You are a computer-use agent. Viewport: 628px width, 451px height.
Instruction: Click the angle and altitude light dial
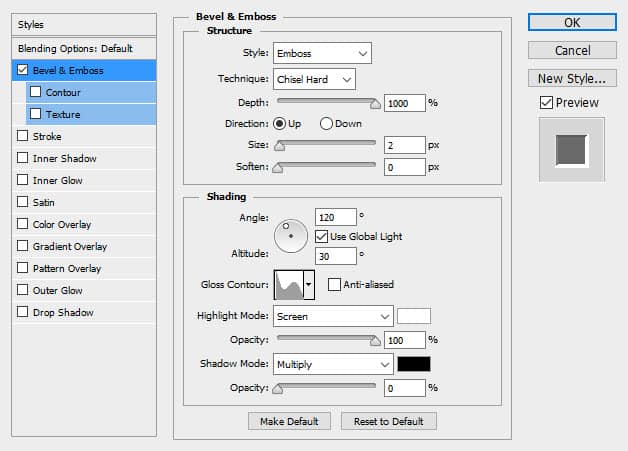click(x=290, y=235)
